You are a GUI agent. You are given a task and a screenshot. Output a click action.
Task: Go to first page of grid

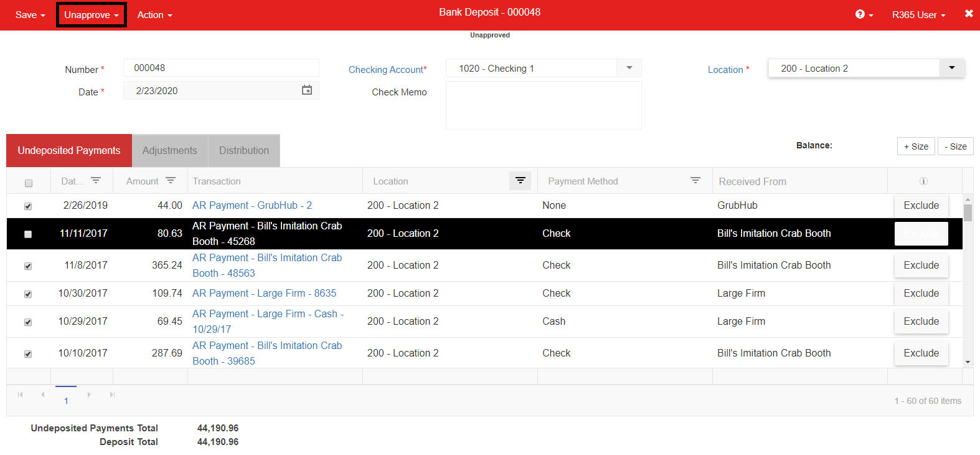click(x=21, y=395)
